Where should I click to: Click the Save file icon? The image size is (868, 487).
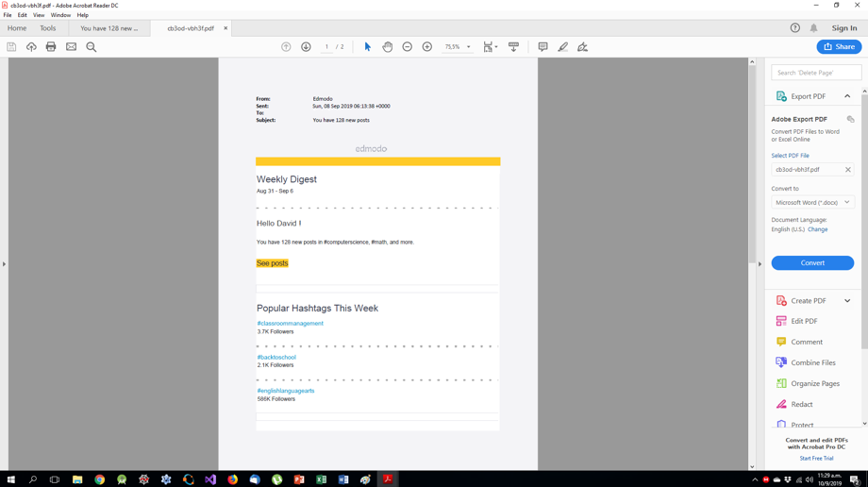click(11, 47)
